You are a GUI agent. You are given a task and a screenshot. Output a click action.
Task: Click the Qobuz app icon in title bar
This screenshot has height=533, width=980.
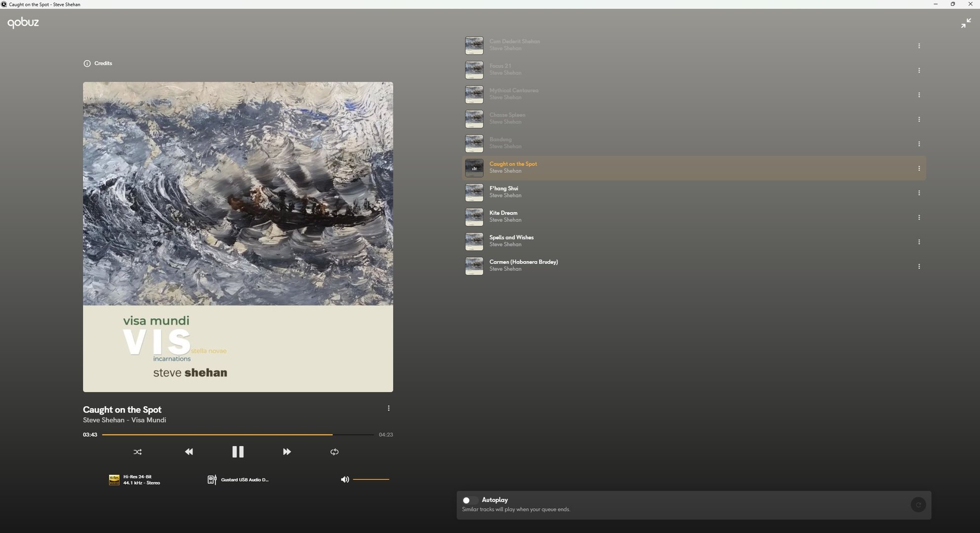4,4
